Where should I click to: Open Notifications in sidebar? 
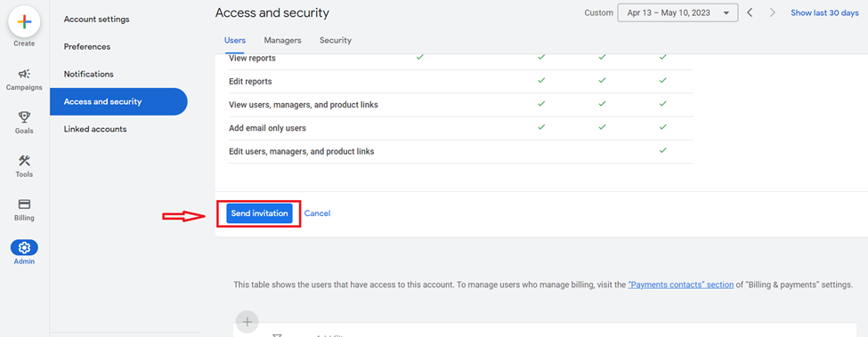tap(88, 74)
